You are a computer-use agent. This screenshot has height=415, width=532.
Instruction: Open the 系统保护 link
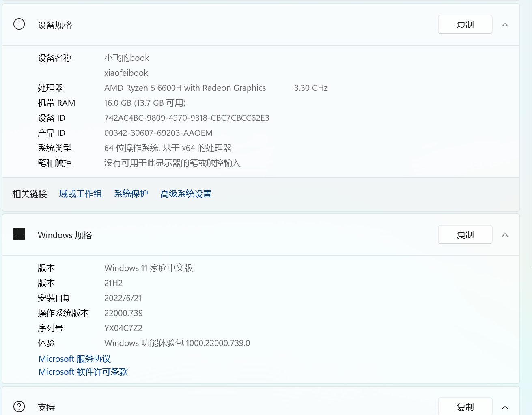point(131,194)
